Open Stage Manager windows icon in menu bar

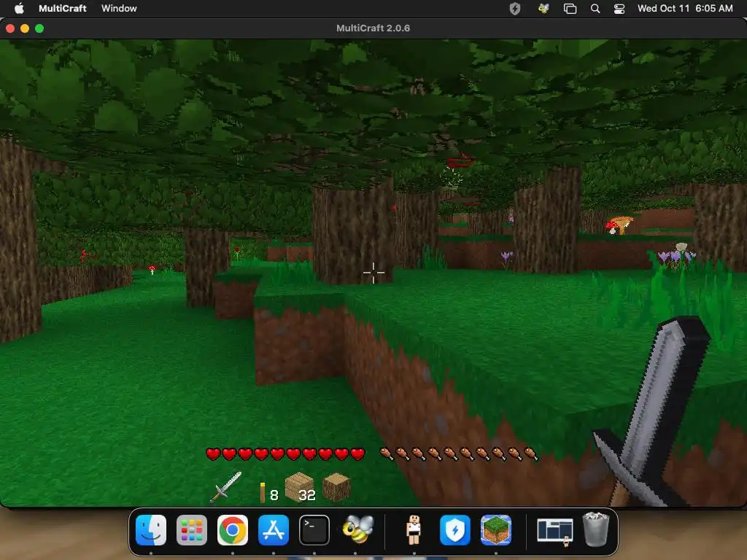click(x=570, y=9)
